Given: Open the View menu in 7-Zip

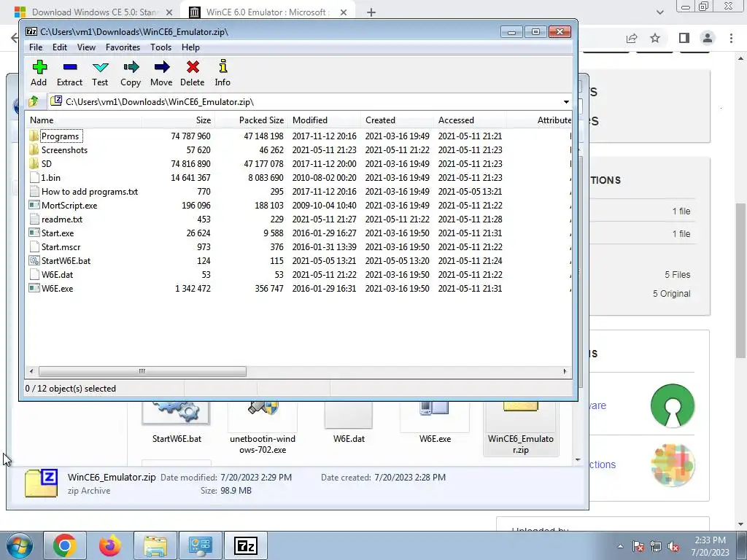Looking at the screenshot, I should click(86, 47).
